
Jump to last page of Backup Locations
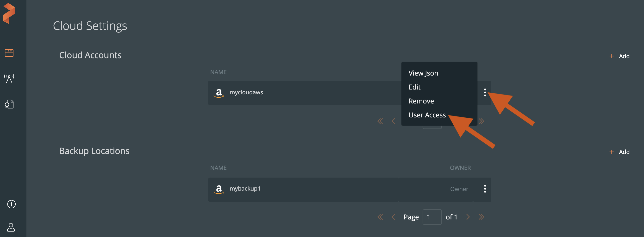(481, 217)
